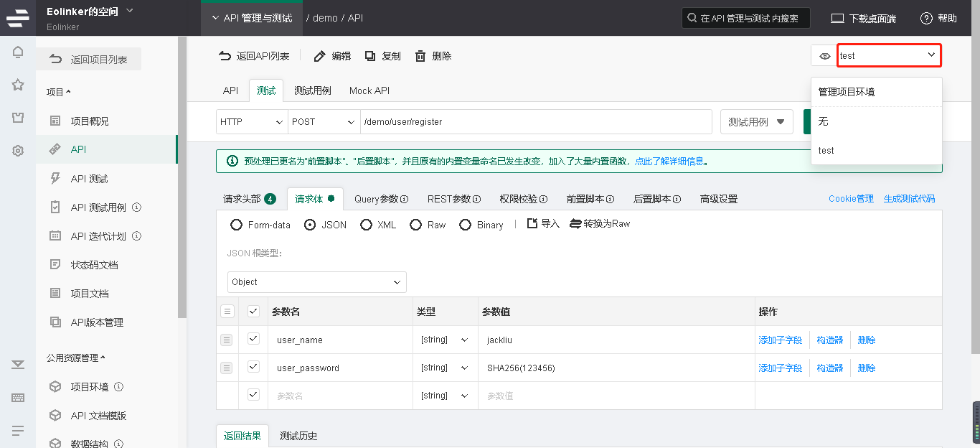Collapse 公用资源管理 section header

[75, 358]
